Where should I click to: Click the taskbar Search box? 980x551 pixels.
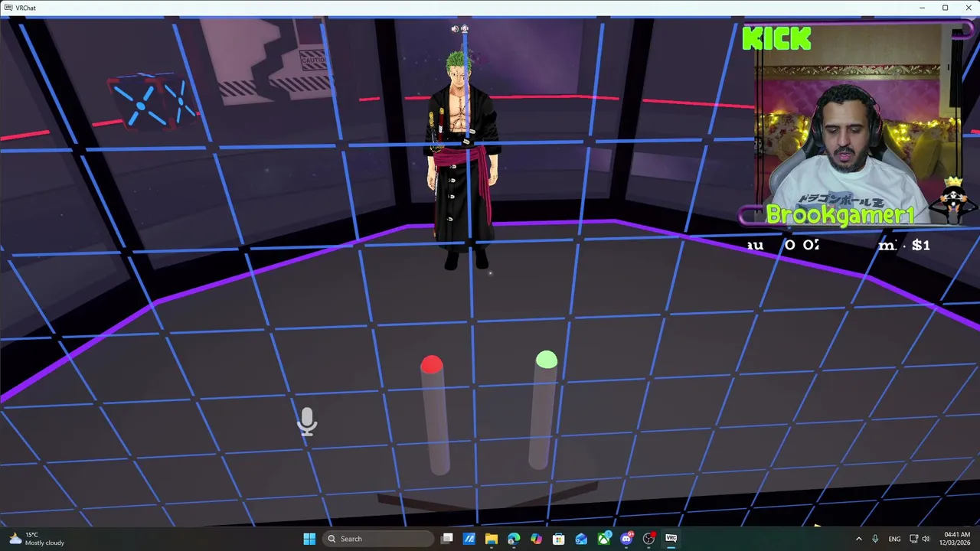tap(378, 539)
